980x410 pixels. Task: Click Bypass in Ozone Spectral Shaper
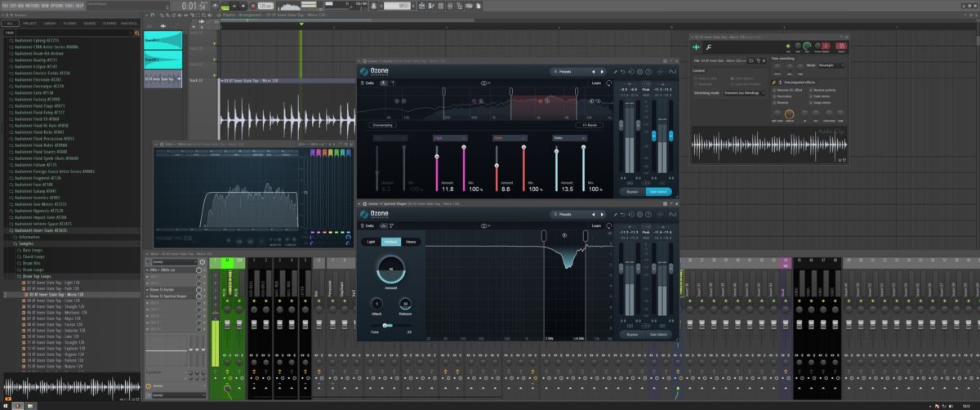tap(631, 334)
